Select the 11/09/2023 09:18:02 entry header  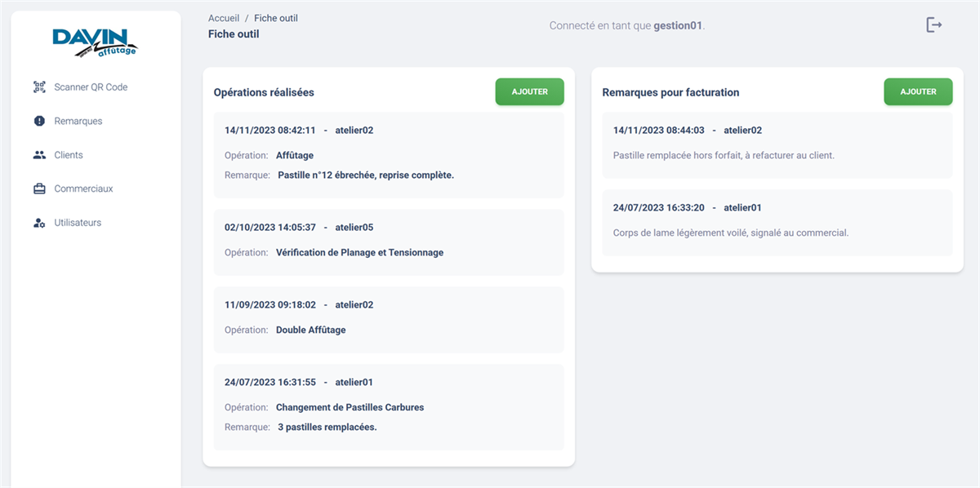click(x=299, y=304)
